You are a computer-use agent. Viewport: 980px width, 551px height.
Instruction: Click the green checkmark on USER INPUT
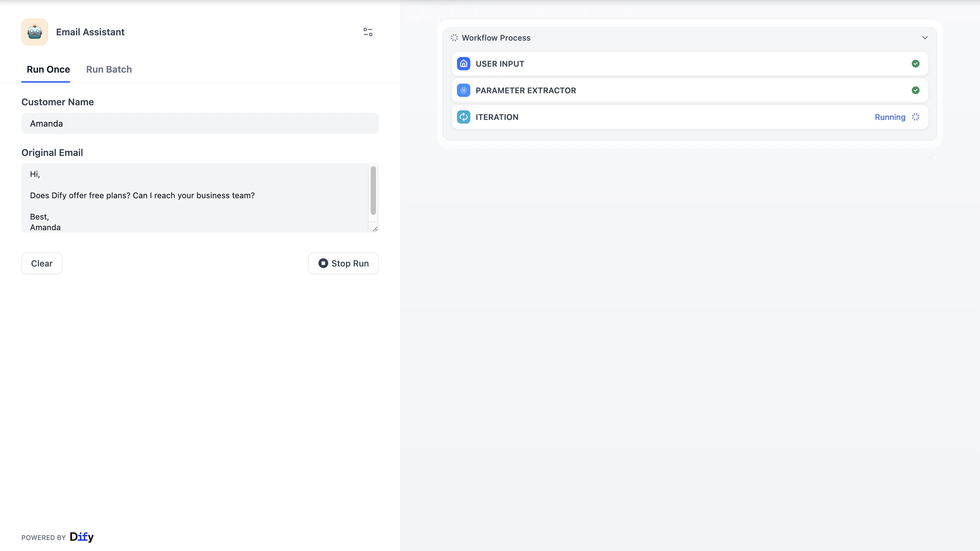coord(916,64)
